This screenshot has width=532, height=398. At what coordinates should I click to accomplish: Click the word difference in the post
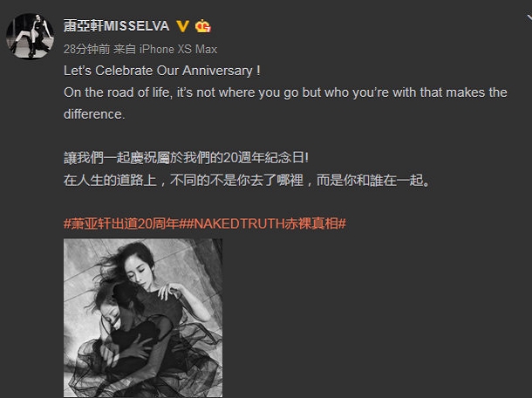(x=94, y=114)
